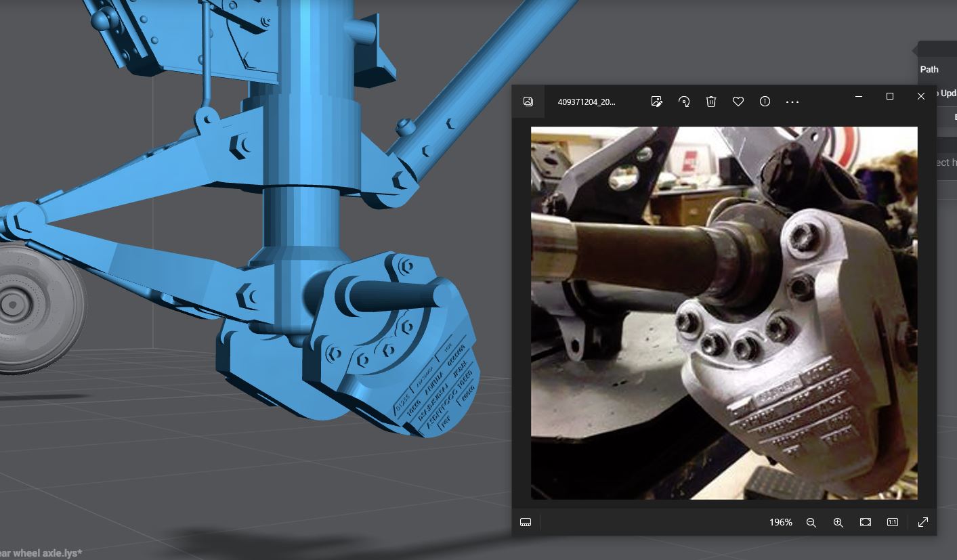Delete the photo using the trash icon
The width and height of the screenshot is (957, 560).
(711, 102)
